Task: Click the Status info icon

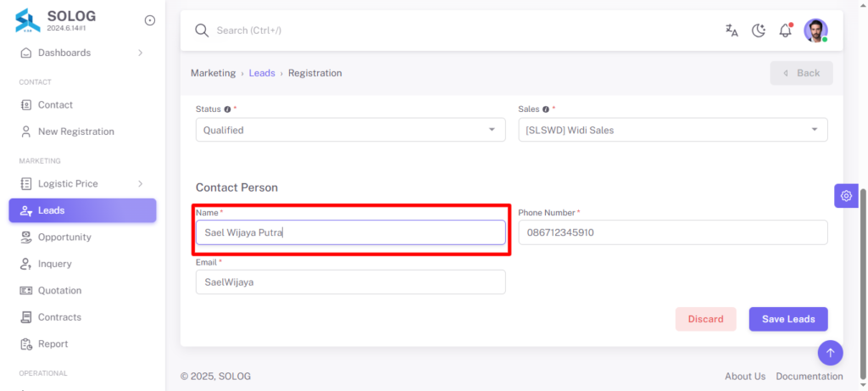Action: coord(227,109)
